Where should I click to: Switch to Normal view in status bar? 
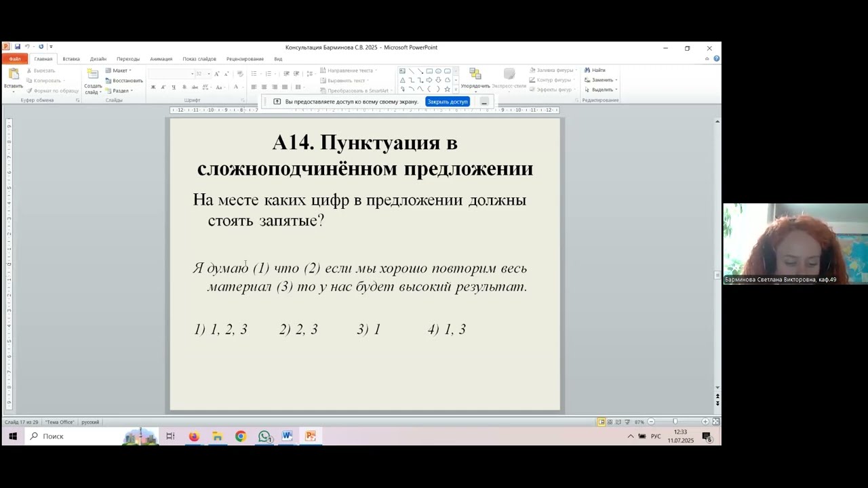pos(601,422)
